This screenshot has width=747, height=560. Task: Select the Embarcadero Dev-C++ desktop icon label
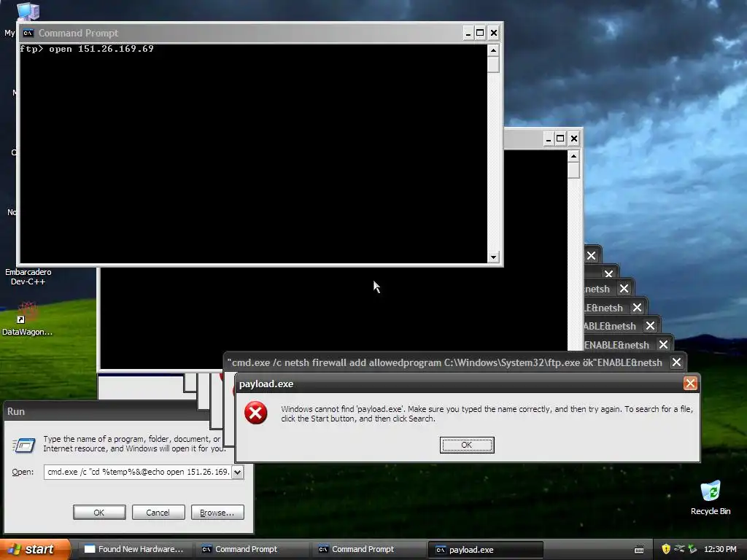point(28,276)
